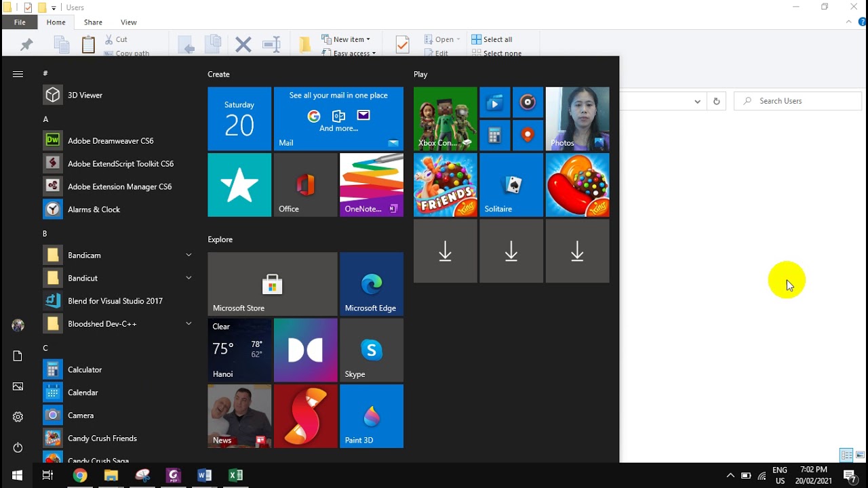
Task: Open the Office tile
Action: [x=305, y=185]
